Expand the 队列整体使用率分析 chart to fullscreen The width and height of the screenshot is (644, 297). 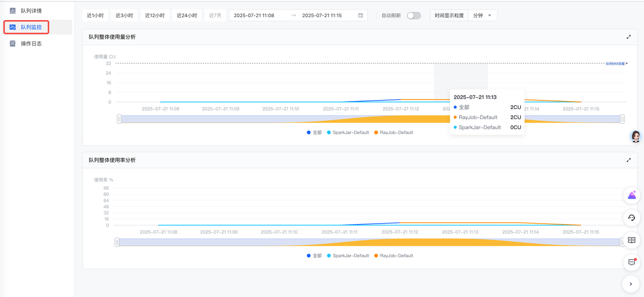pyautogui.click(x=628, y=160)
